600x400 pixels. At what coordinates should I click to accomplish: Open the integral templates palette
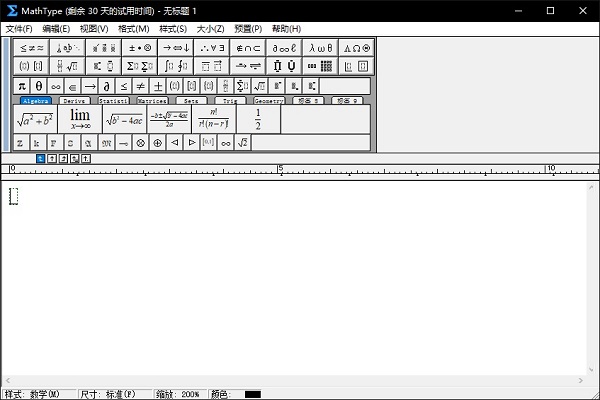click(176, 66)
